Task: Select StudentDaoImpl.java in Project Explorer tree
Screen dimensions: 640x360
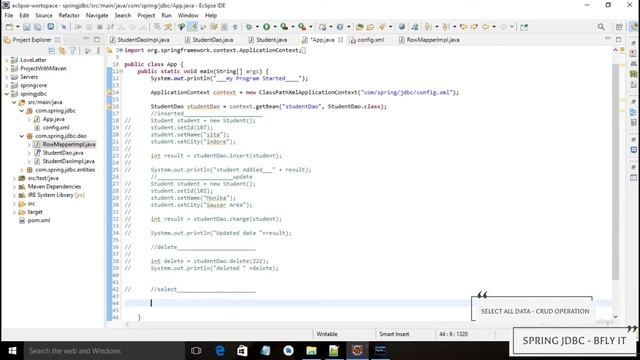Action: pyautogui.click(x=68, y=161)
